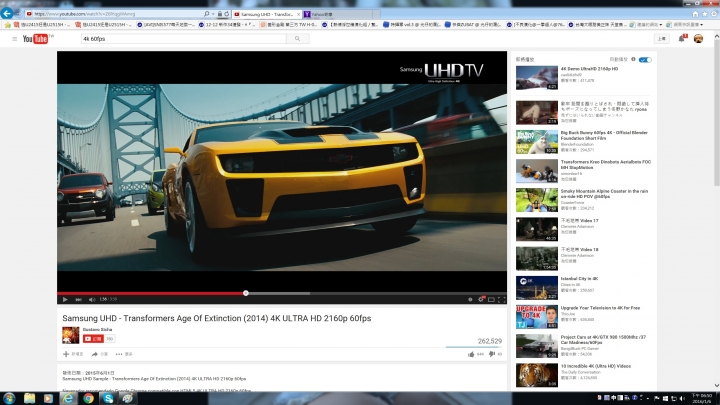Click the autoplay info icon
The image size is (720, 405).
click(633, 59)
